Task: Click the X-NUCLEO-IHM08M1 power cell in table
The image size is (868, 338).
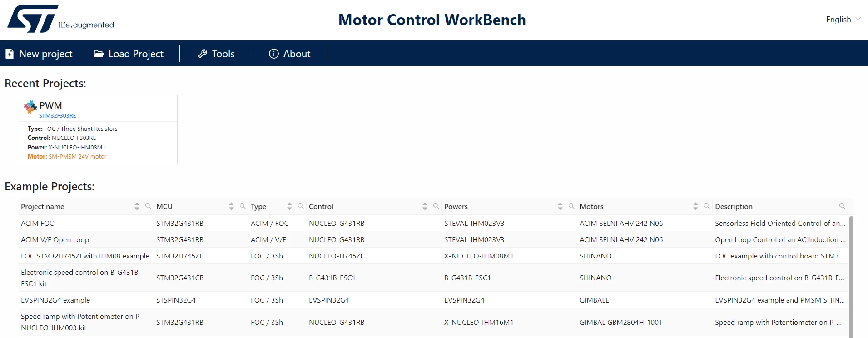Action: [x=479, y=256]
